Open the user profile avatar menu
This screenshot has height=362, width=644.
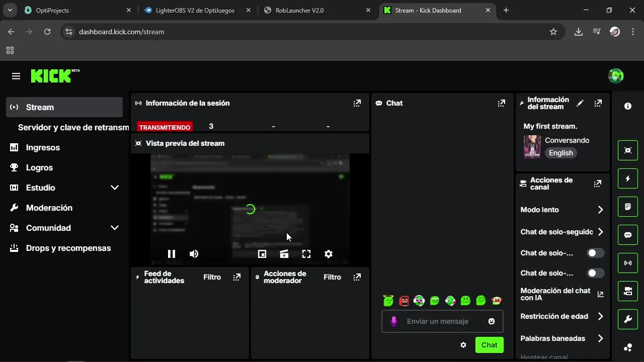[616, 76]
